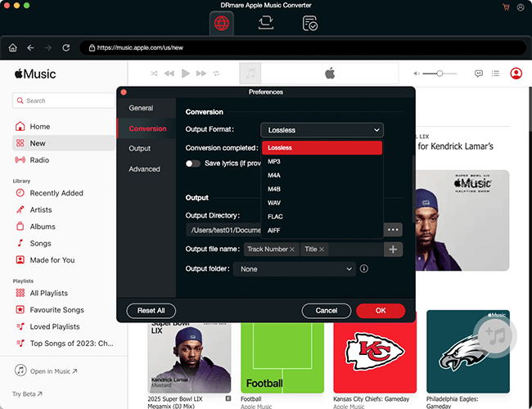532x409 pixels.
Task: Navigate forward with the right arrow
Action: tap(48, 47)
